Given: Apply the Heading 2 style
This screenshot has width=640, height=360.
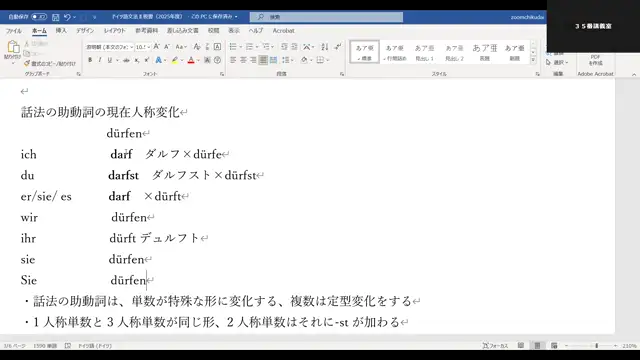Looking at the screenshot, I should point(454,52).
